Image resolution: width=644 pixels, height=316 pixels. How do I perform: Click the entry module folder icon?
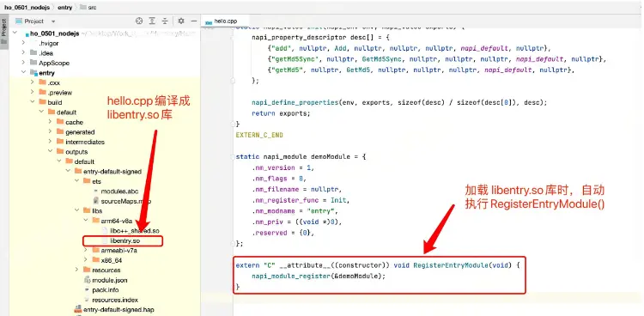coord(33,72)
